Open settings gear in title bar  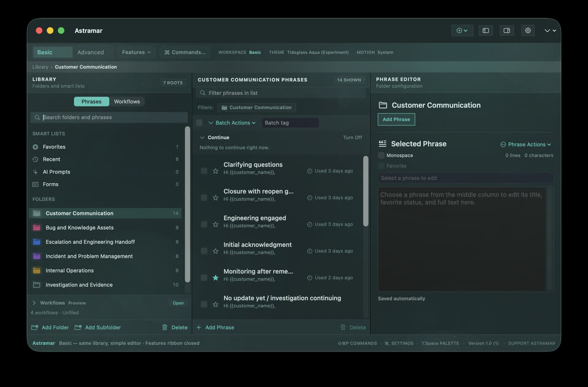click(527, 31)
